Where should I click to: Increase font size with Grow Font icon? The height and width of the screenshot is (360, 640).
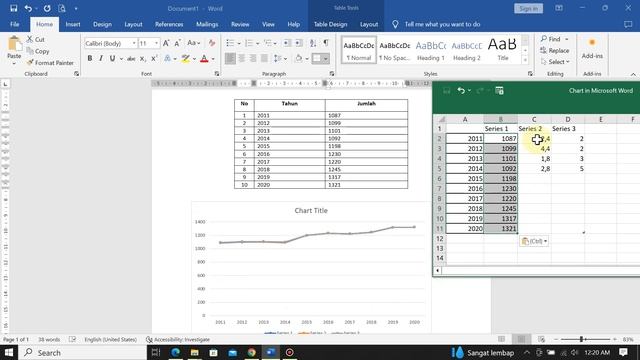click(x=166, y=43)
